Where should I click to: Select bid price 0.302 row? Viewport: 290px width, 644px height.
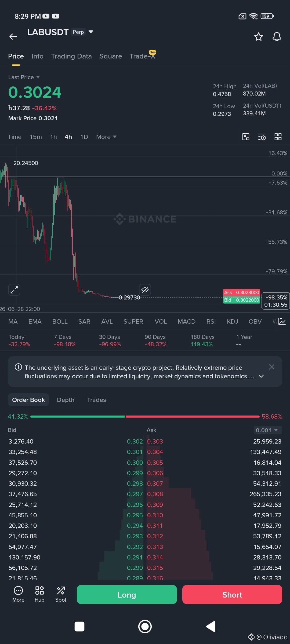[x=75, y=441]
